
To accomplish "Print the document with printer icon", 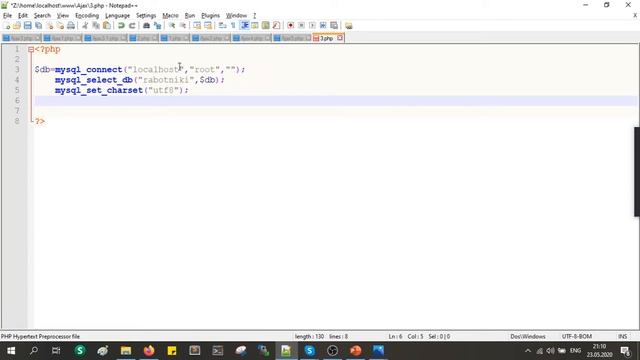I will [x=71, y=26].
